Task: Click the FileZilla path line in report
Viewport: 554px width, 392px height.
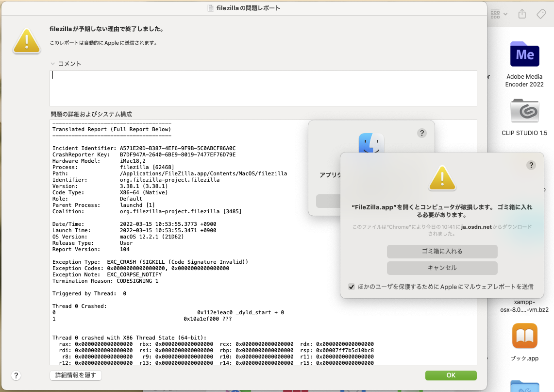Action: [169, 173]
